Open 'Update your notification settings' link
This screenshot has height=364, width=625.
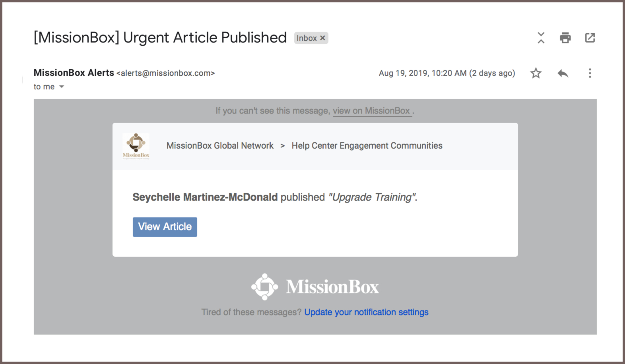(x=367, y=312)
